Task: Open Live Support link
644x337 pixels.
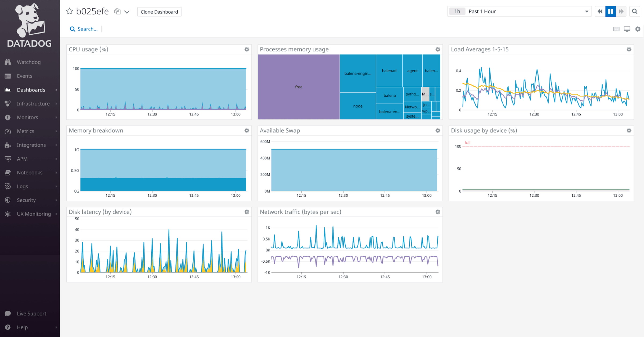Action: (x=31, y=313)
